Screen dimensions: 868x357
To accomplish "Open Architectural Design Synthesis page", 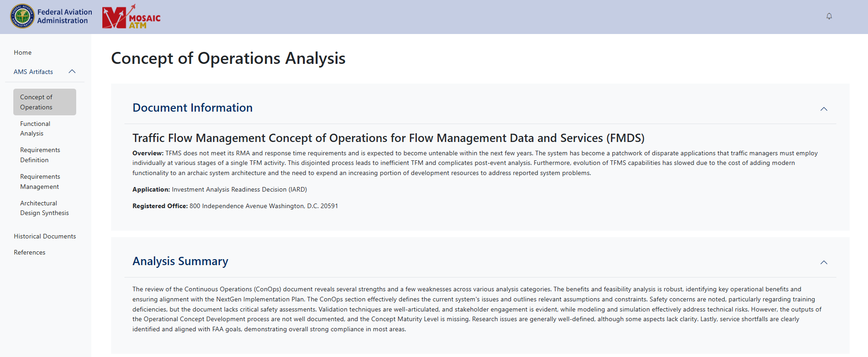I will [x=44, y=208].
